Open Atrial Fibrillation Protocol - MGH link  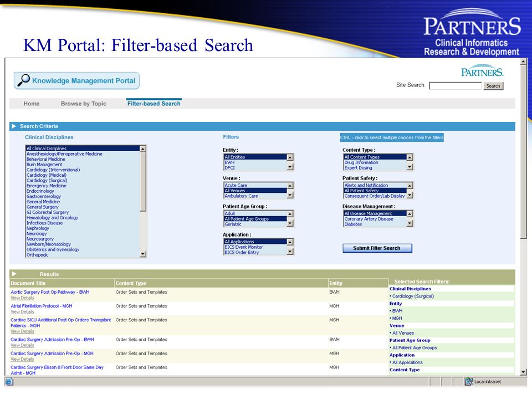[x=42, y=306]
